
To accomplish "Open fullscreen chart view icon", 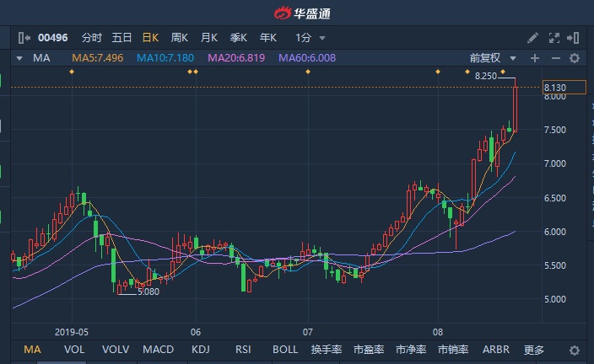I will [x=553, y=38].
